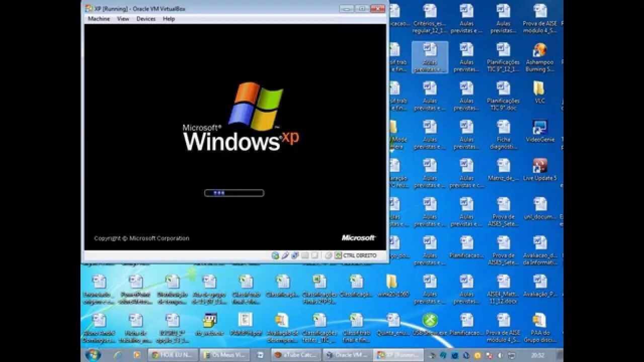644x362 pixels.
Task: Select the highlighted Aulas previstas document icon
Action: click(430, 57)
